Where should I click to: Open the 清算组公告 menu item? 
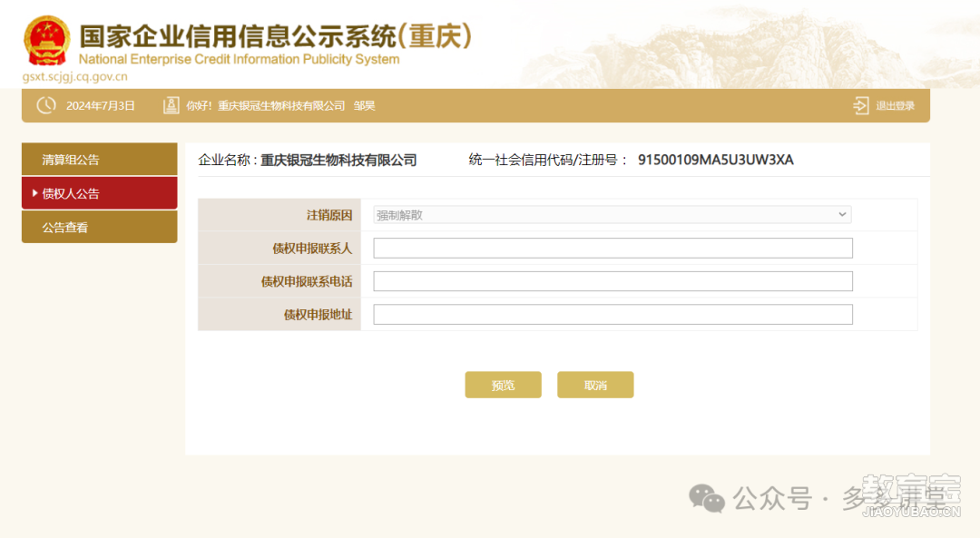coord(100,160)
